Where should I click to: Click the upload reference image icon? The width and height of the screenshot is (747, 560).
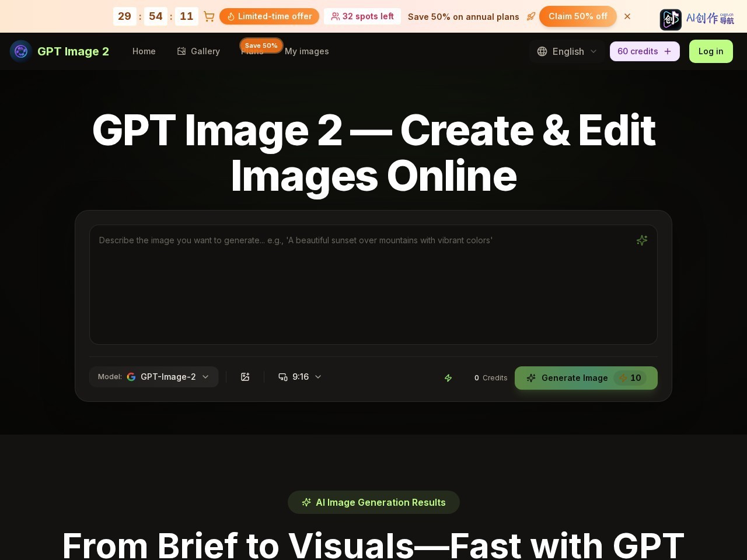(x=245, y=377)
